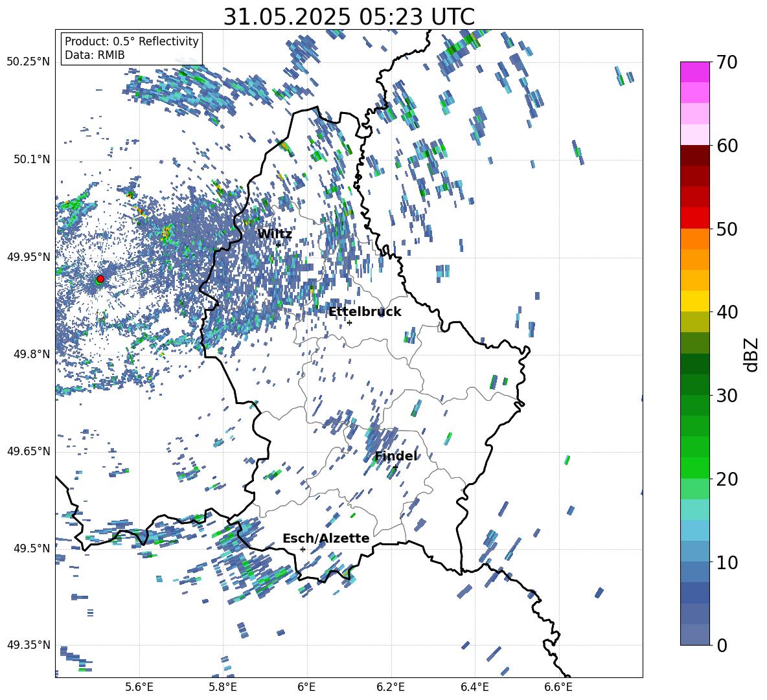
Task: Click the Esch/Alzette station cross marker
Action: coord(303,549)
